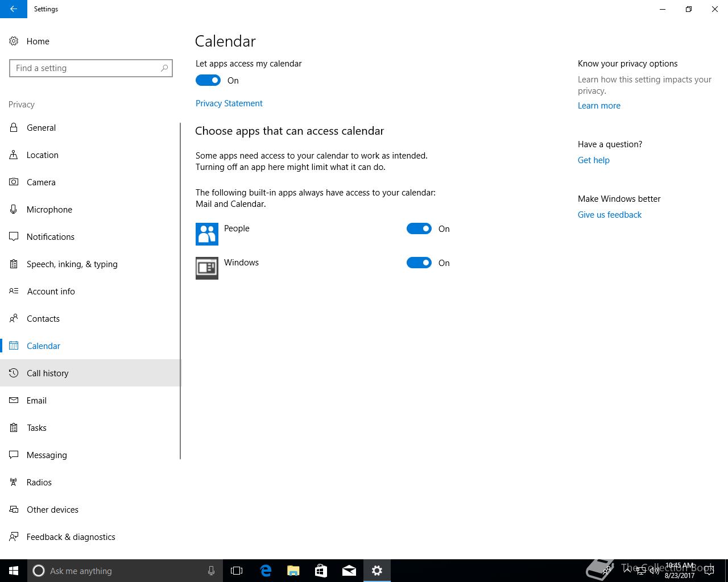Click the Email envelope icon in the sidebar
728x582 pixels.
[x=14, y=400]
